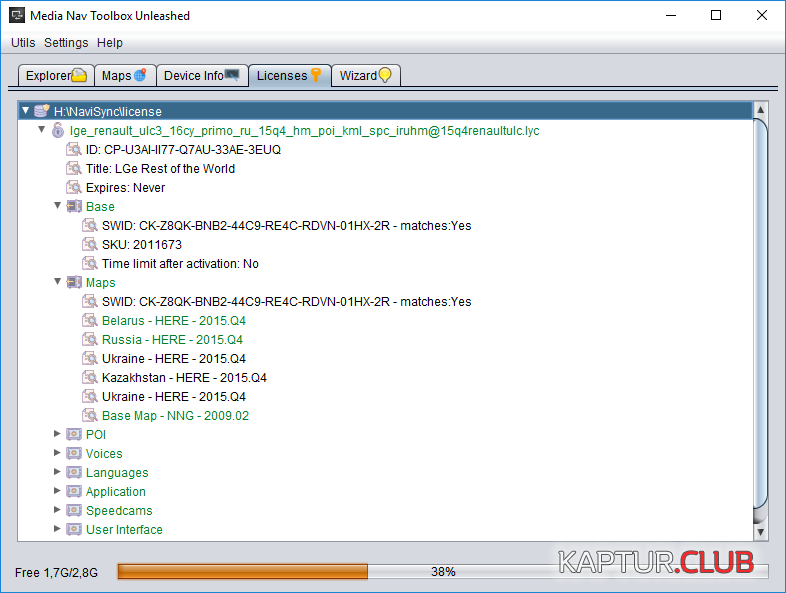Select Russia - HERE - 2015.Q4 entry
Image resolution: width=786 pixels, height=593 pixels.
[x=172, y=340]
